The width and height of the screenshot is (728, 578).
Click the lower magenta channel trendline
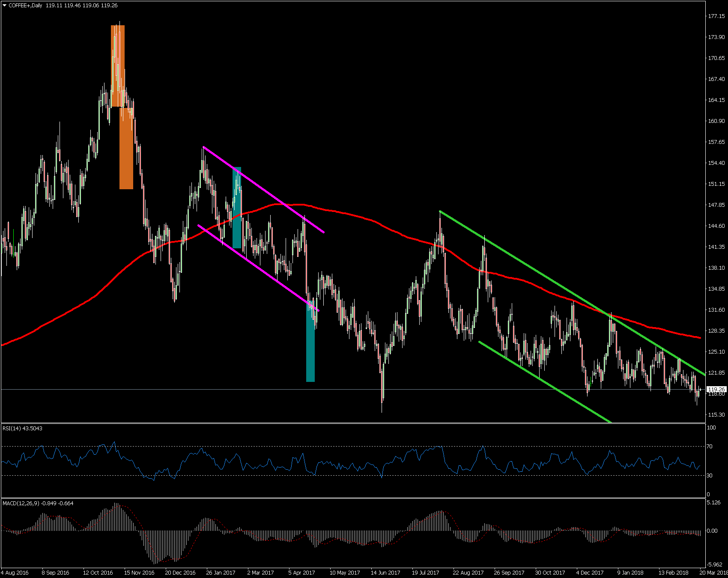pyautogui.click(x=257, y=266)
